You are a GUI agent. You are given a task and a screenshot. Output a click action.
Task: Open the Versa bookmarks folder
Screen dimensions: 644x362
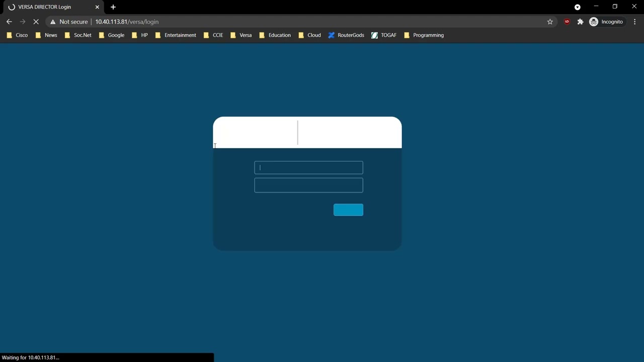(x=240, y=35)
